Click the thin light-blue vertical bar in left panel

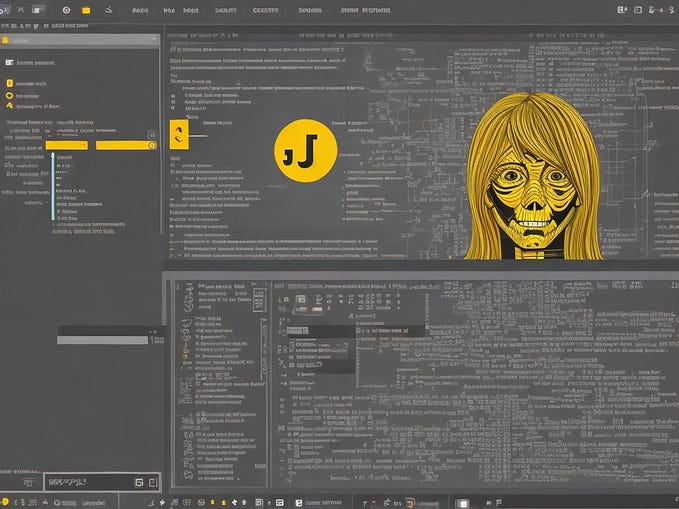coord(53,186)
